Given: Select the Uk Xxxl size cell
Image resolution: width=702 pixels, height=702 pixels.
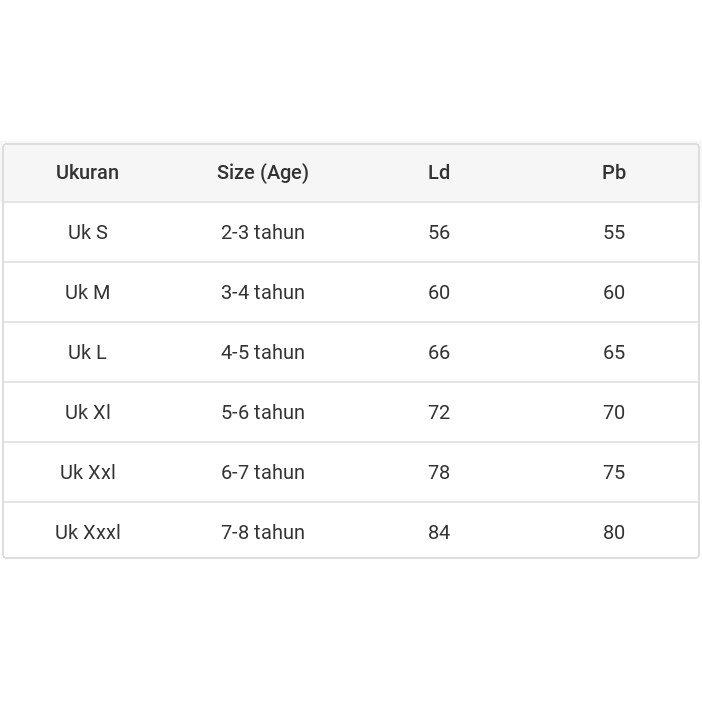Looking at the screenshot, I should [87, 532].
